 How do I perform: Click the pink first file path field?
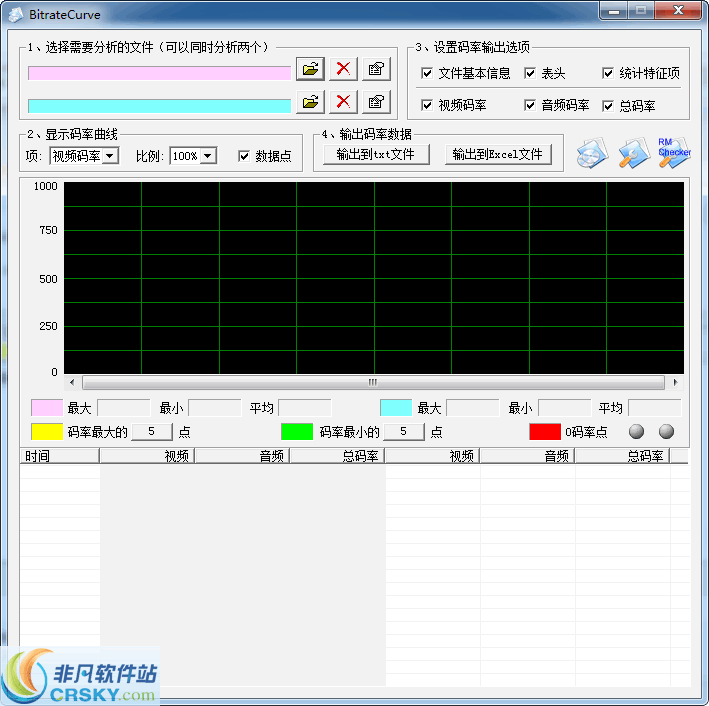coord(159,73)
